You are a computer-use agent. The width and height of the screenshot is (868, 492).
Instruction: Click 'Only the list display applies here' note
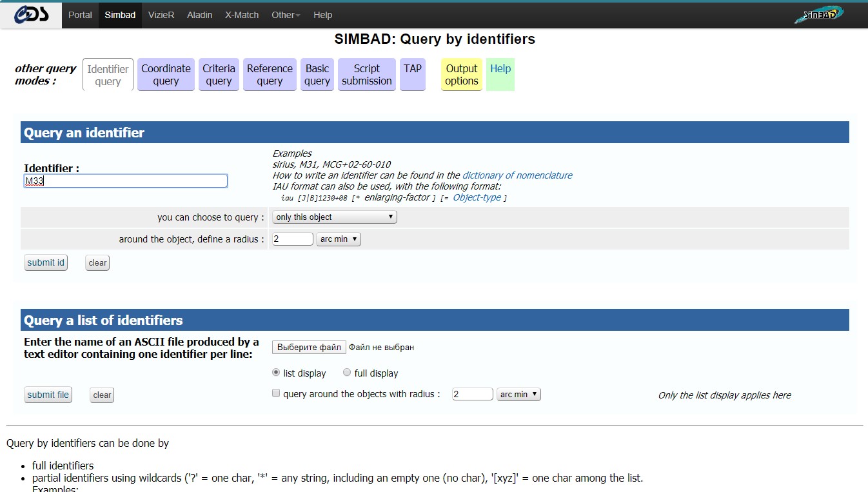click(x=724, y=395)
